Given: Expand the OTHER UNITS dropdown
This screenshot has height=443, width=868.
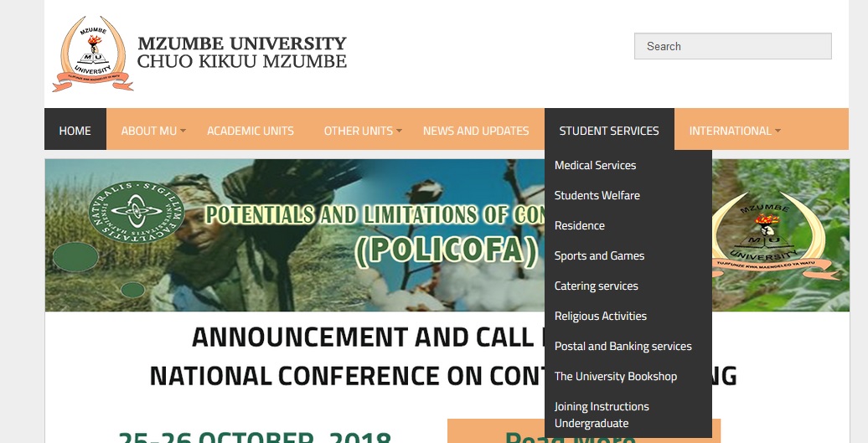Looking at the screenshot, I should pos(361,131).
